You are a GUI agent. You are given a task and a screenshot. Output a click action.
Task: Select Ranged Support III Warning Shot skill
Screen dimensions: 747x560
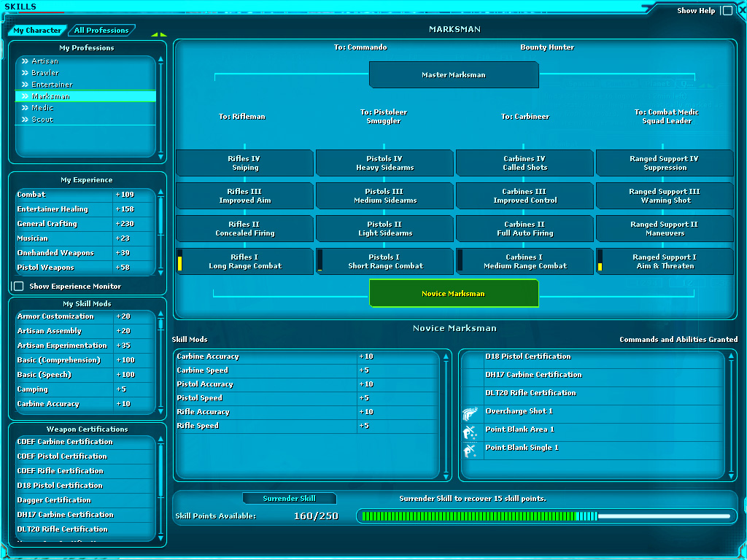665,195
